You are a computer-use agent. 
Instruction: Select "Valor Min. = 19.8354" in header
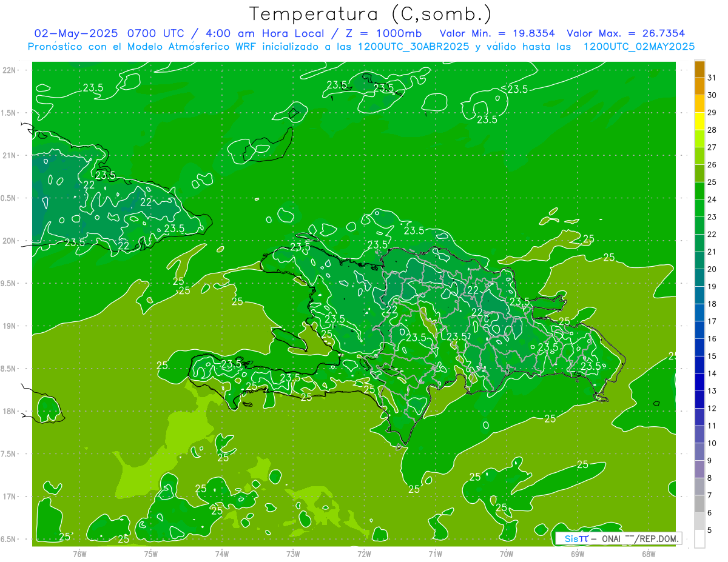click(x=497, y=33)
